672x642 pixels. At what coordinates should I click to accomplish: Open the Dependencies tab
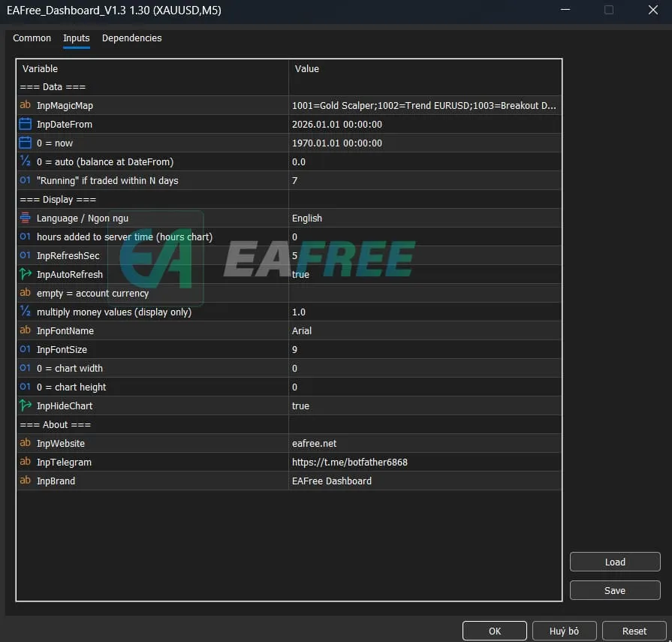pyautogui.click(x=131, y=38)
